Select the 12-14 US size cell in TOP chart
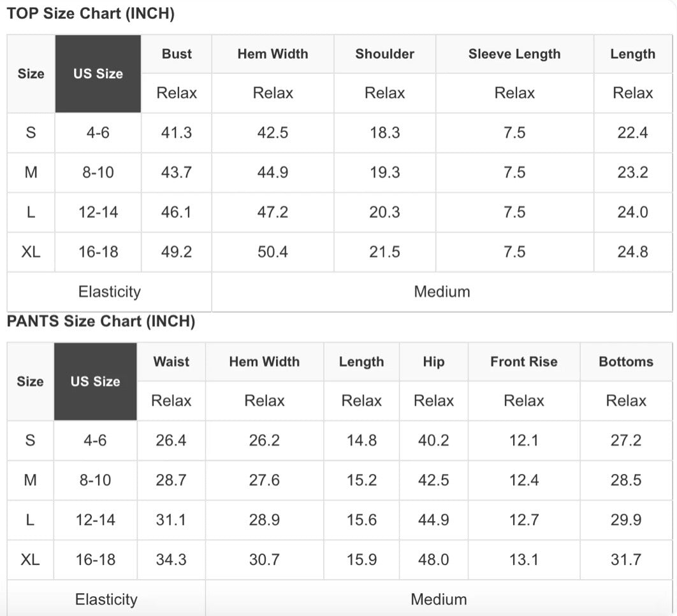Image resolution: width=677 pixels, height=616 pixels. pyautogui.click(x=98, y=212)
